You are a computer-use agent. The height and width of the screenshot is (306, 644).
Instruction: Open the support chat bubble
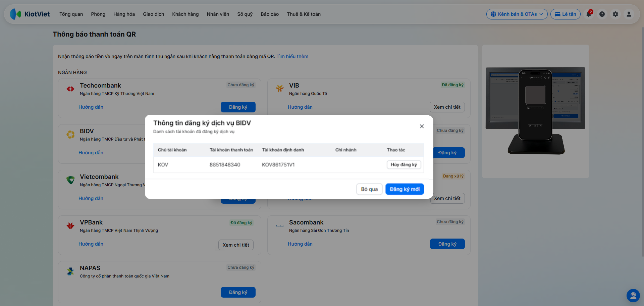[x=633, y=296]
